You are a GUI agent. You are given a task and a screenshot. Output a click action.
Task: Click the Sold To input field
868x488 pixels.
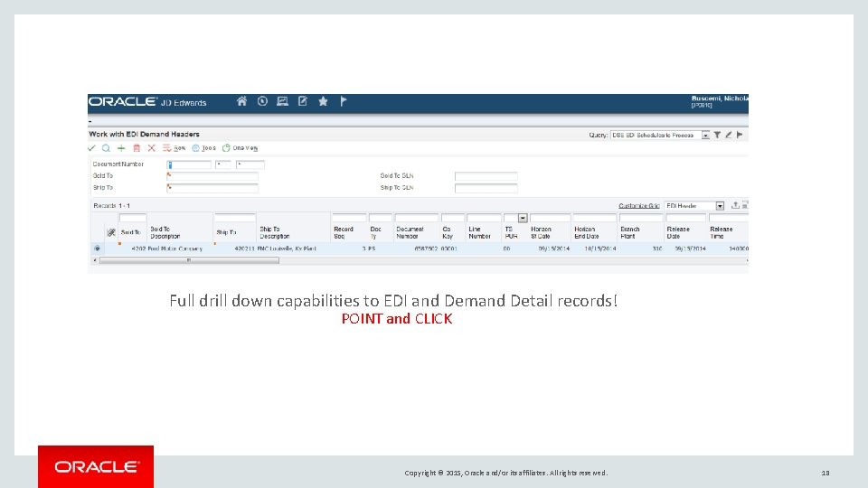212,176
